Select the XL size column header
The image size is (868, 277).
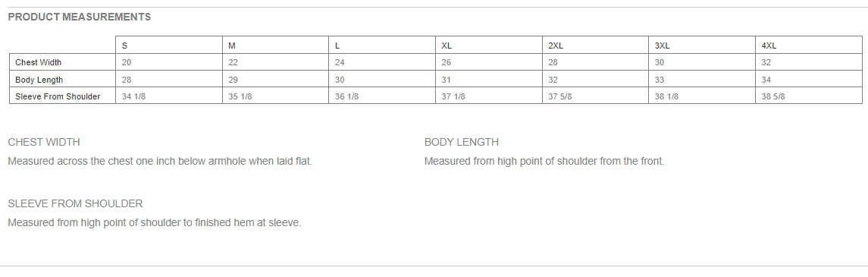point(489,46)
